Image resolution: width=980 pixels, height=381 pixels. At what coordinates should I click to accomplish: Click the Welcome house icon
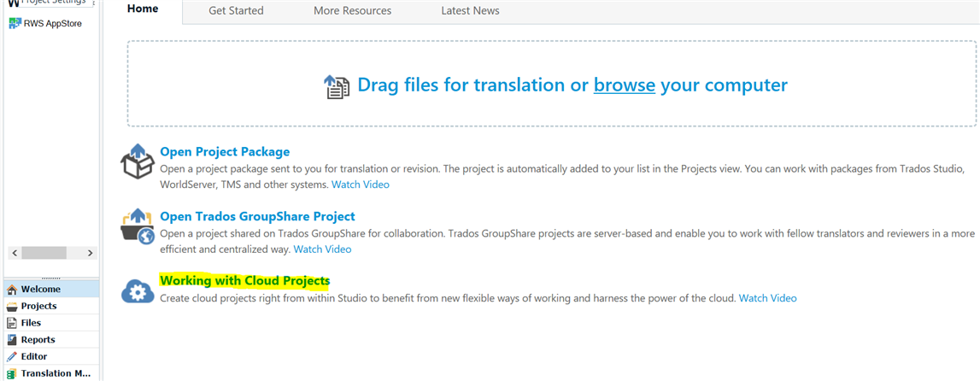click(12, 290)
